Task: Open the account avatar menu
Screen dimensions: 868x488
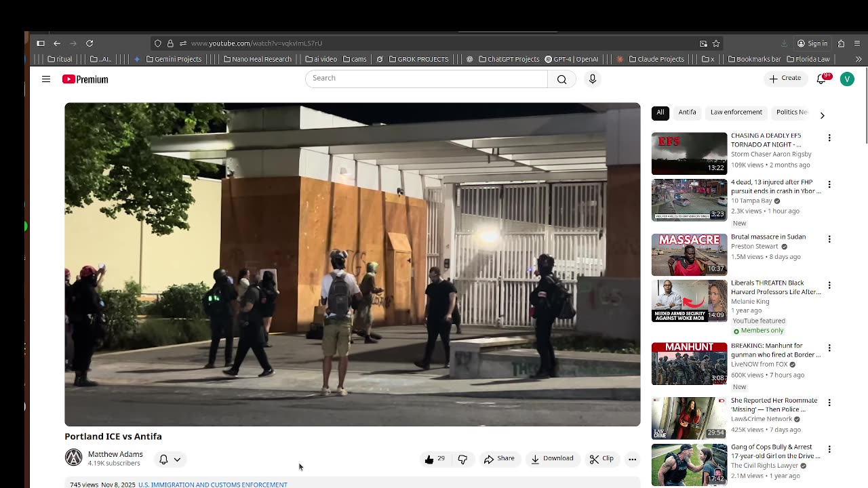Action: pos(847,79)
